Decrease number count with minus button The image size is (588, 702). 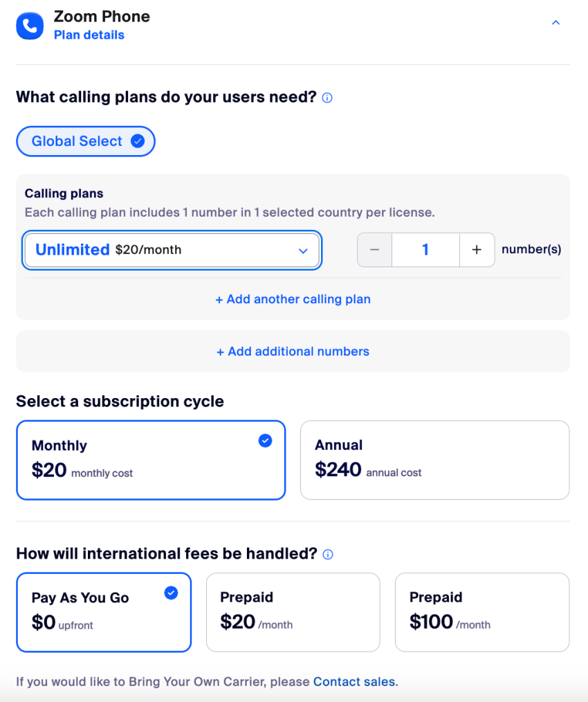(374, 250)
